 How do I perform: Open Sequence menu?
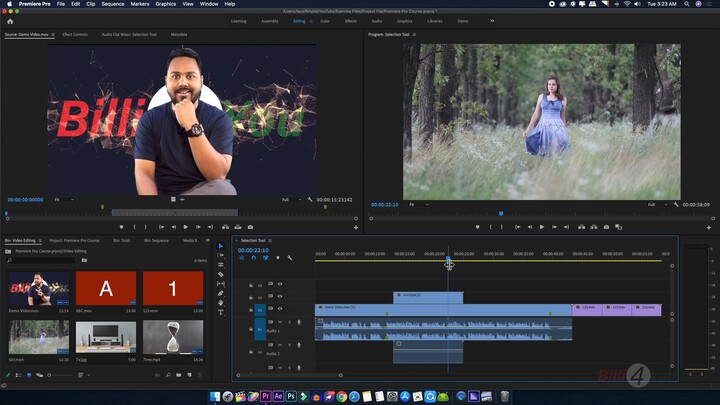coord(113,4)
